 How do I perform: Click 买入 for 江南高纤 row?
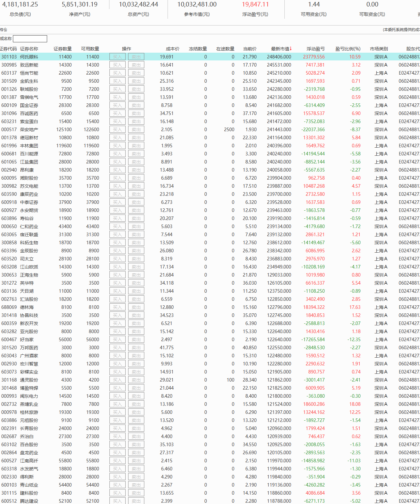118,461
